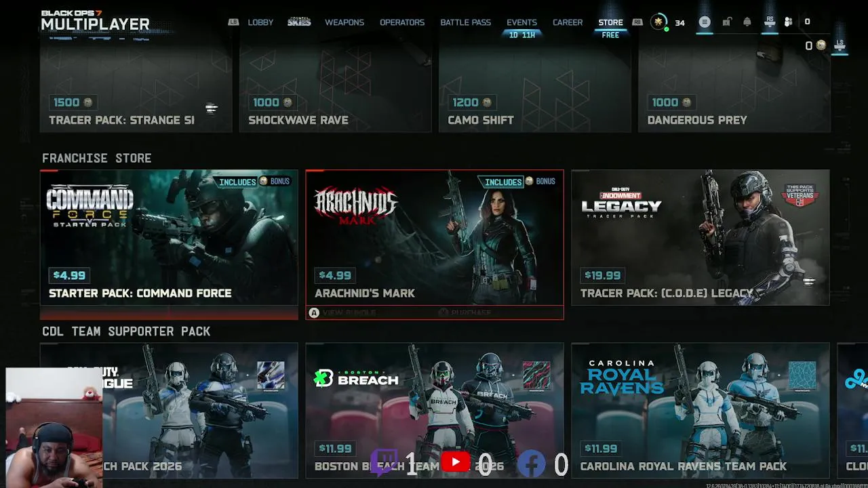The image size is (868, 488).
Task: Open notifications bell icon
Action: 747,22
